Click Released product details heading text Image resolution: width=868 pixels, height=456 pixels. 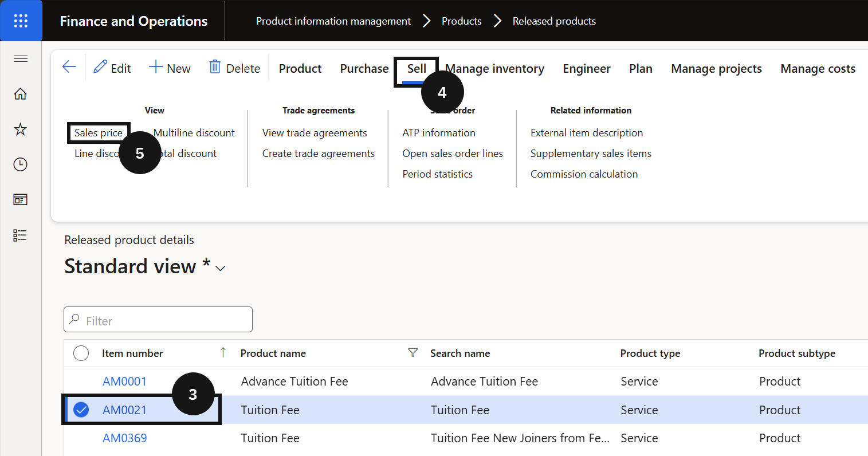click(129, 240)
